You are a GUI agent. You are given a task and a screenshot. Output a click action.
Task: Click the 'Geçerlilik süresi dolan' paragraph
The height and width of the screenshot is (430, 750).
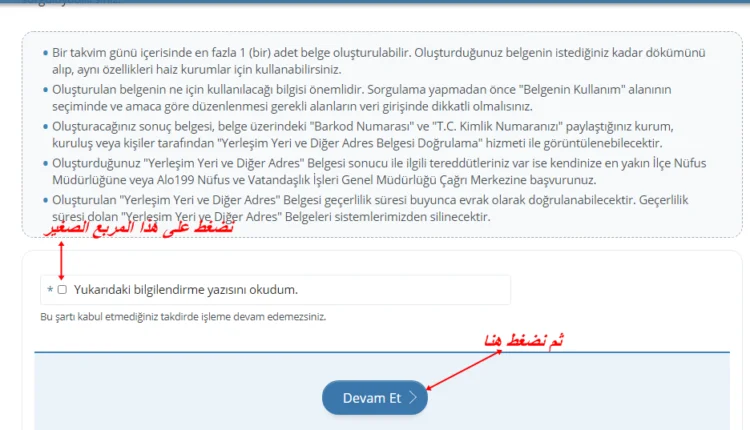(x=370, y=208)
